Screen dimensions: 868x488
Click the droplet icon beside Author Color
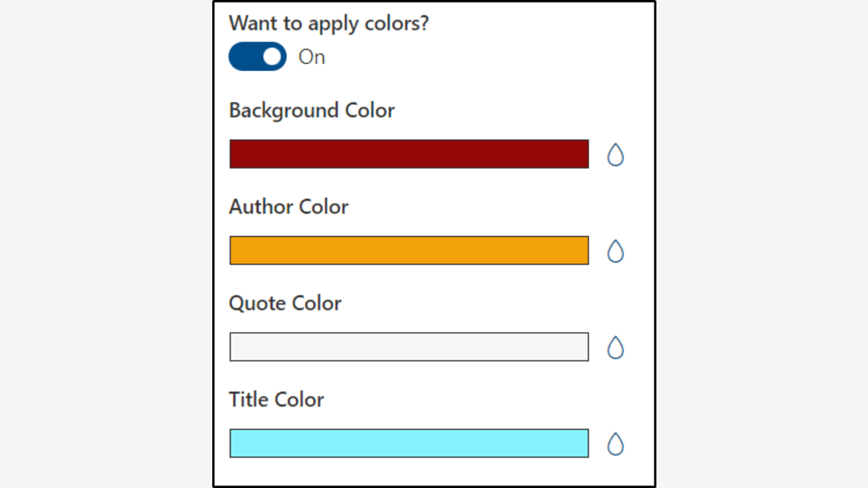tap(615, 251)
